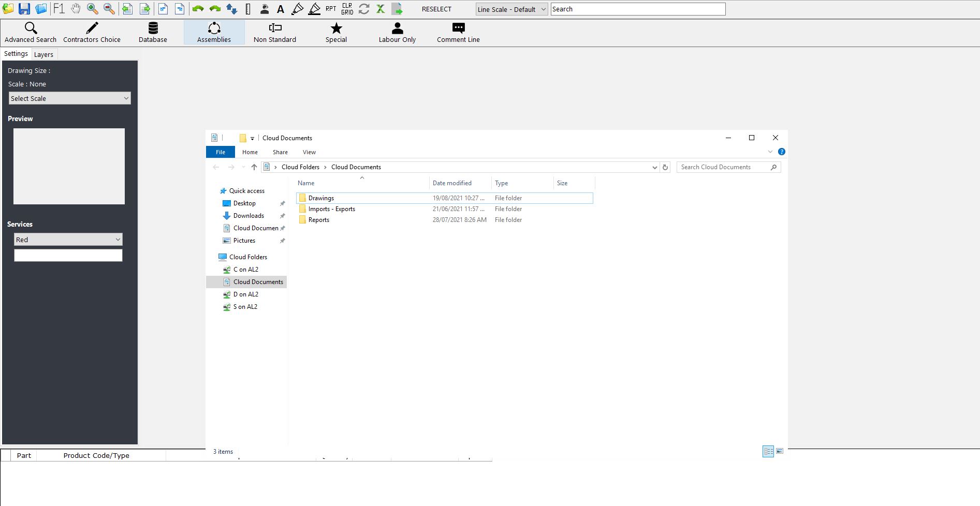The image size is (980, 506).
Task: Select the hand pan tool
Action: pyautogui.click(x=76, y=9)
